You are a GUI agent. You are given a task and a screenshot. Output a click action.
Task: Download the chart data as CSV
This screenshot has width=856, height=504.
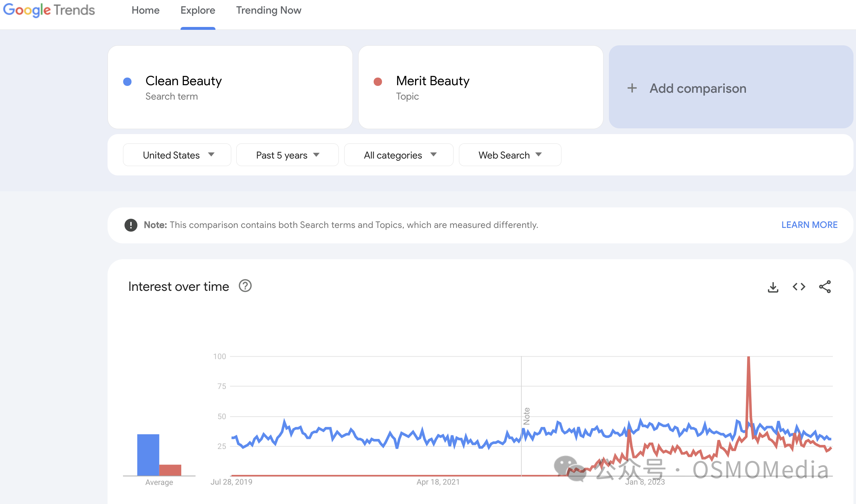click(773, 287)
